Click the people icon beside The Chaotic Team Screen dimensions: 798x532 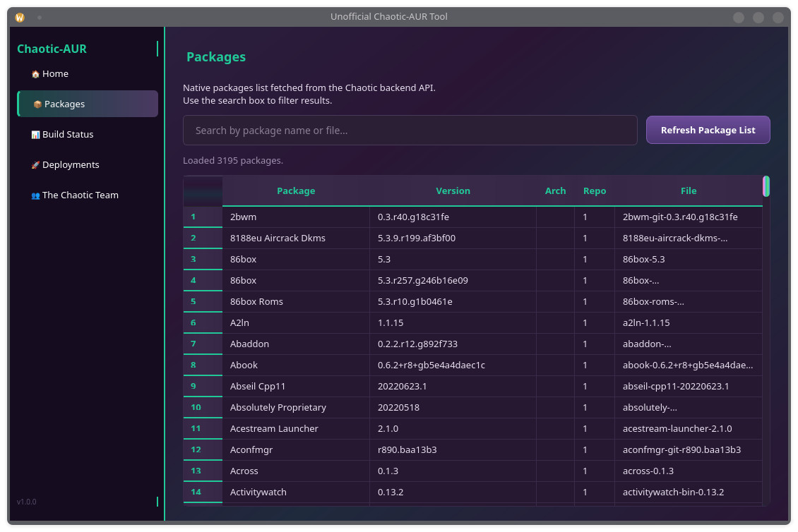(35, 195)
